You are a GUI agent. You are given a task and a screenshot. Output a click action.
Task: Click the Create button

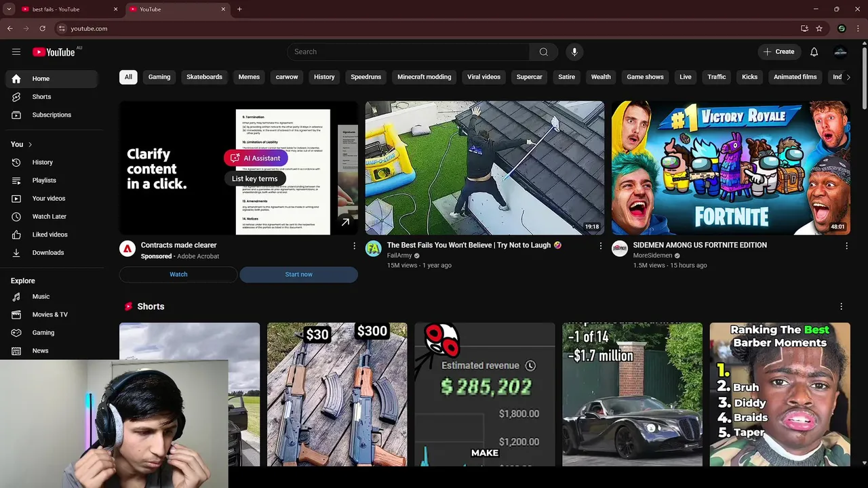click(x=778, y=52)
